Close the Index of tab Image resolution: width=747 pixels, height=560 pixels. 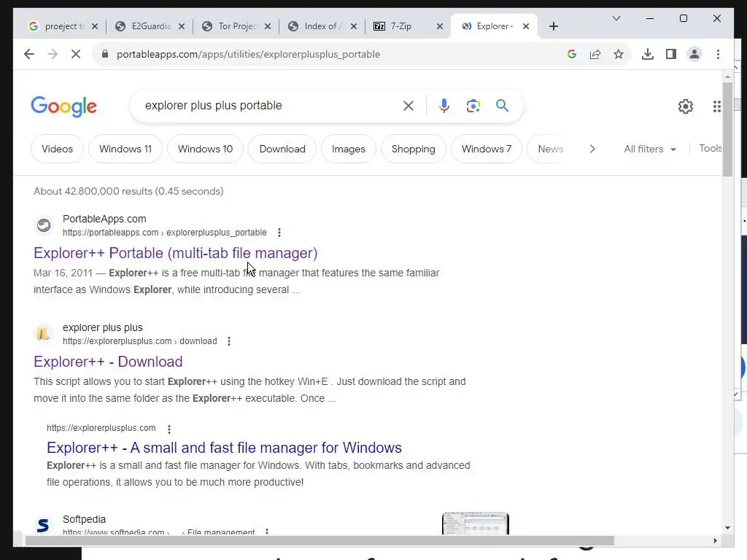coord(354,26)
